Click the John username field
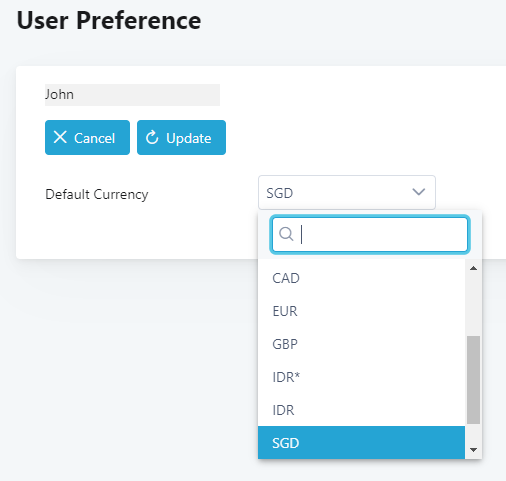506x481 pixels. [x=132, y=95]
